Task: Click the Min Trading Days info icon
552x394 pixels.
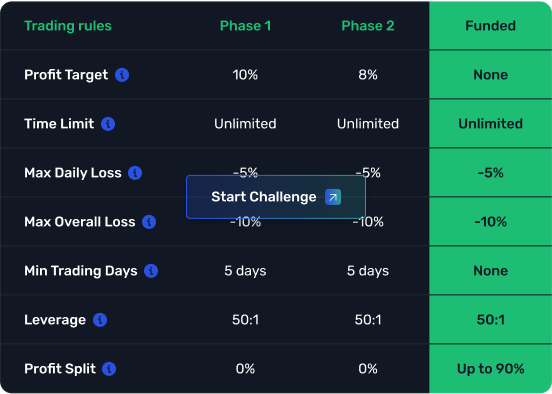Action: (x=151, y=271)
